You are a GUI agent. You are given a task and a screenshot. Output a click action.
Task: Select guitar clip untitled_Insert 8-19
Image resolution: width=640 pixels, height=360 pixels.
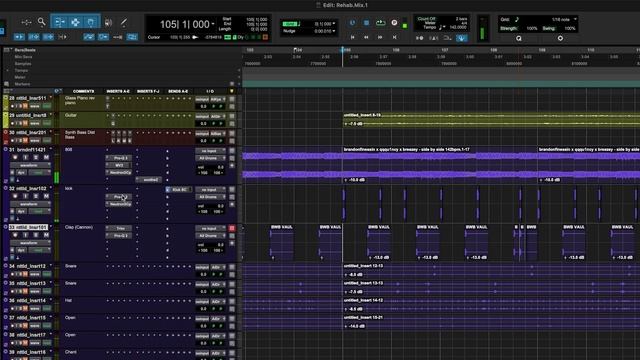tap(491, 120)
